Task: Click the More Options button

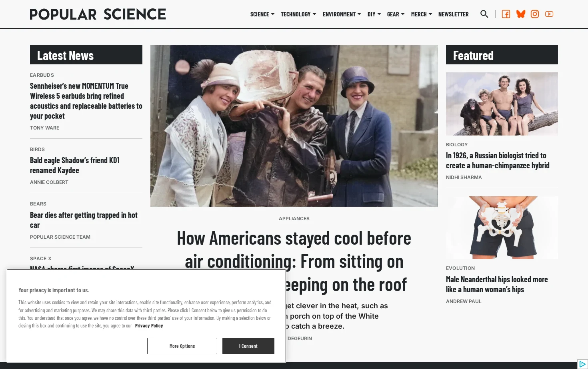Action: point(182,346)
